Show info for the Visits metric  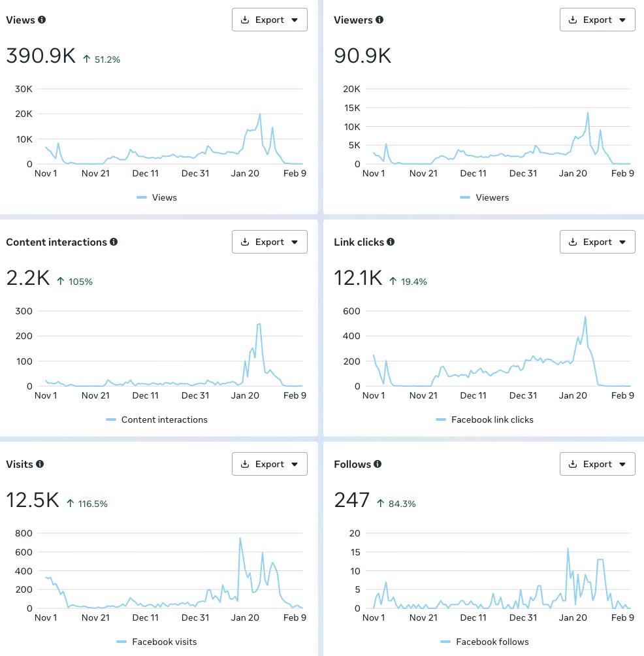point(40,464)
